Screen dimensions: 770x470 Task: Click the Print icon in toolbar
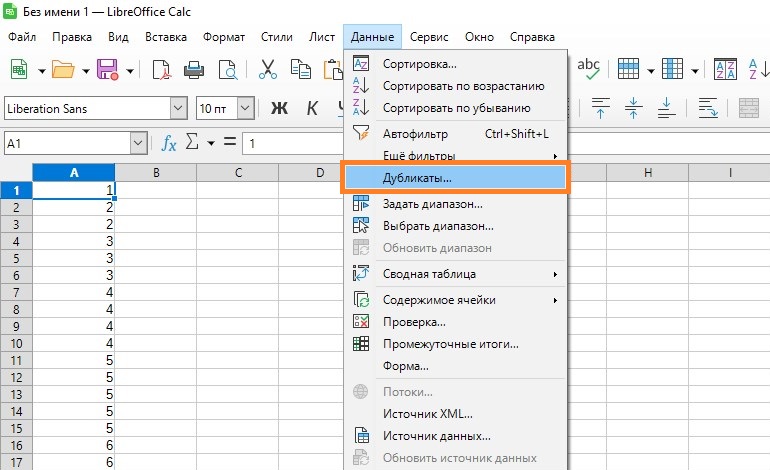194,69
